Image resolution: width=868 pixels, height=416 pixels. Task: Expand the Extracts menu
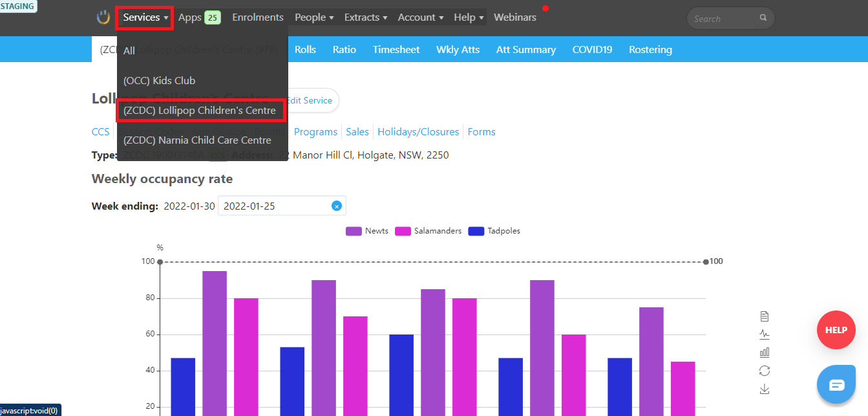366,17
